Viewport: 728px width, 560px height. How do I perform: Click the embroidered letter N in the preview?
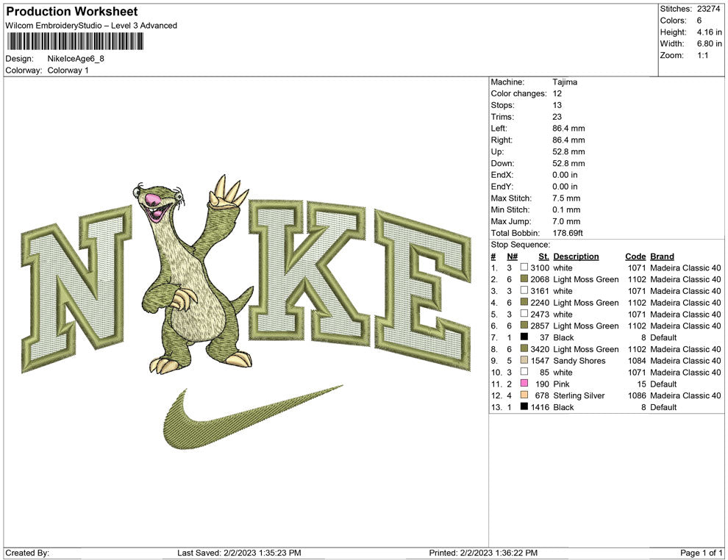tap(76, 290)
